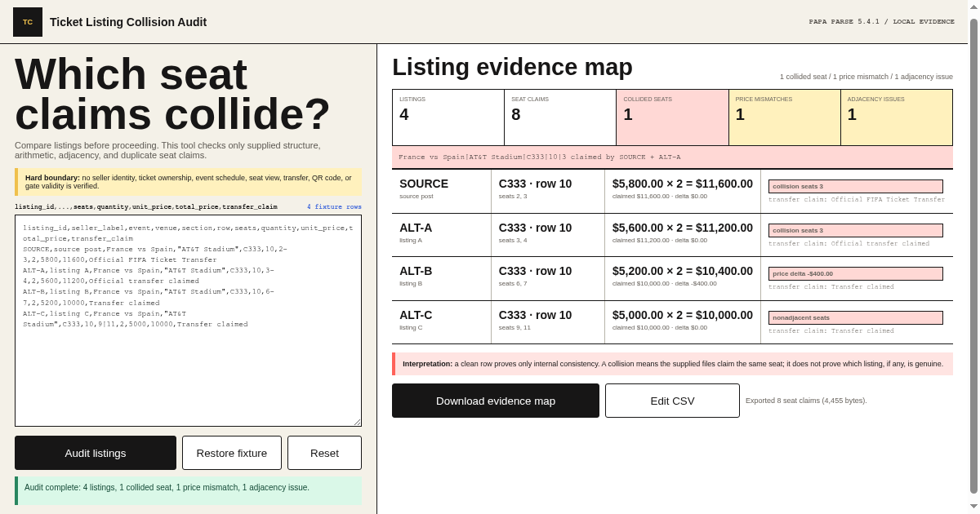Click collision seats 3 badge in SOURCE row
This screenshot has width=980, height=514.
pyautogui.click(x=855, y=186)
